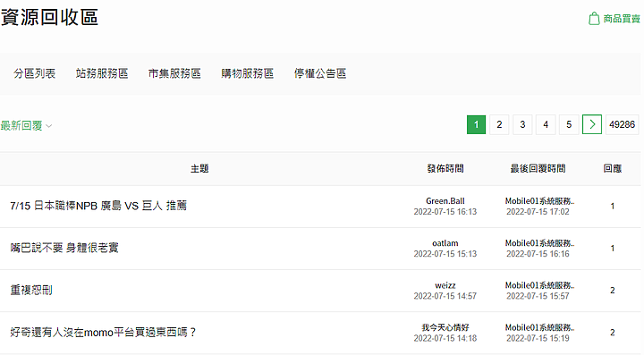Switch to the 市集服務區 tab

pyautogui.click(x=174, y=73)
